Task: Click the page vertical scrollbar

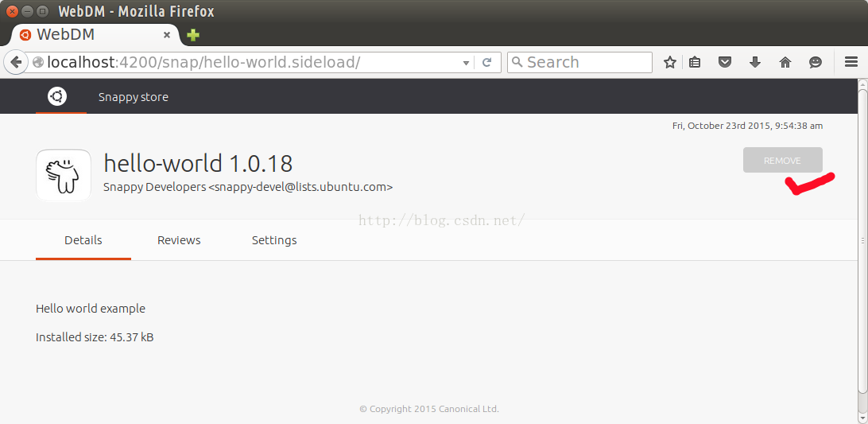Action: pyautogui.click(x=862, y=240)
